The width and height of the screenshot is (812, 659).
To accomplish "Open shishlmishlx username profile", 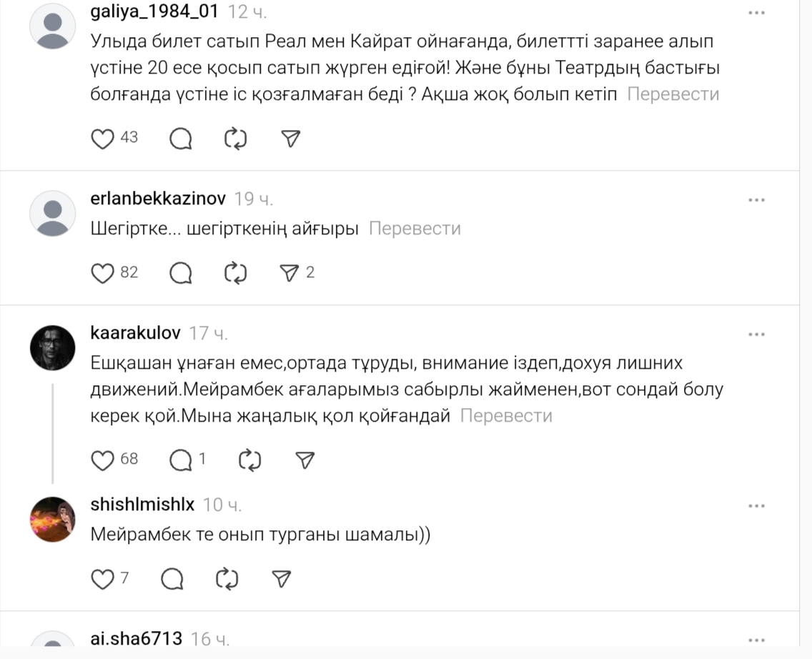I will [142, 505].
